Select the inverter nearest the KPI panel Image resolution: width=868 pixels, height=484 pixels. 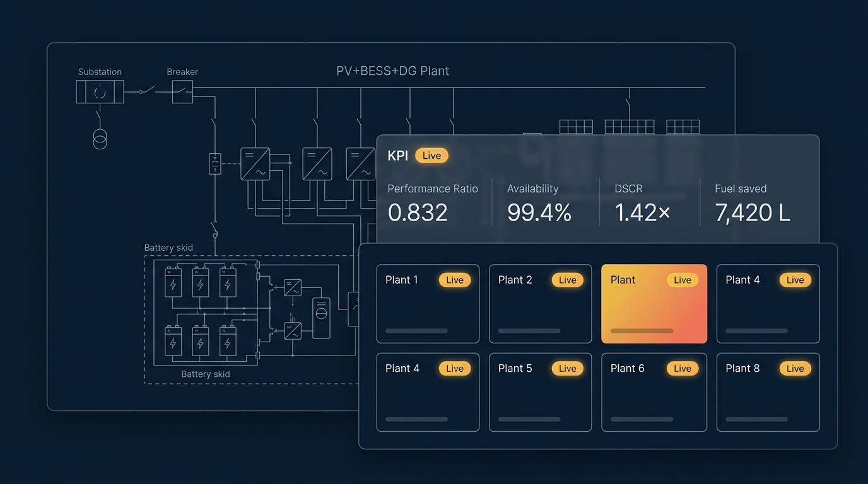[x=360, y=164]
